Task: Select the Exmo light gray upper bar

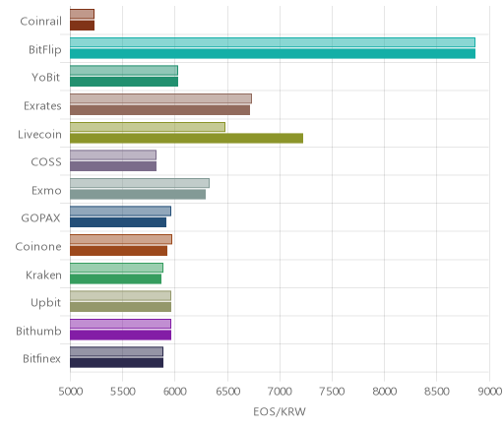Action: pyautogui.click(x=140, y=183)
